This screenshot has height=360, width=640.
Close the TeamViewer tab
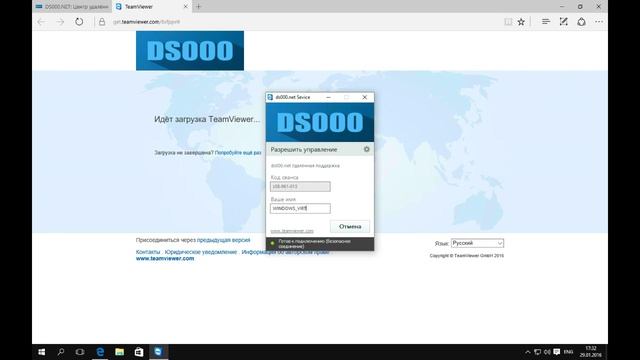(x=185, y=7)
